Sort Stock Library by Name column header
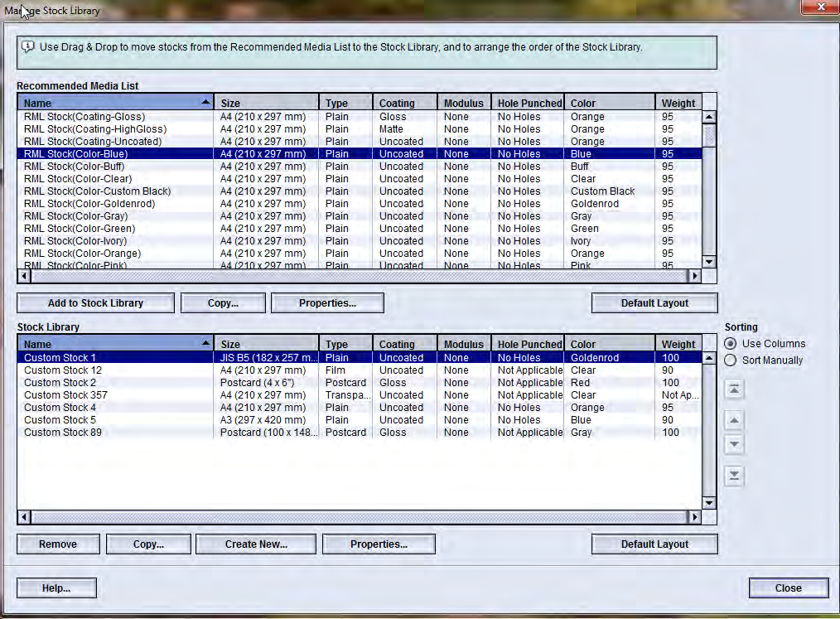 click(x=116, y=344)
